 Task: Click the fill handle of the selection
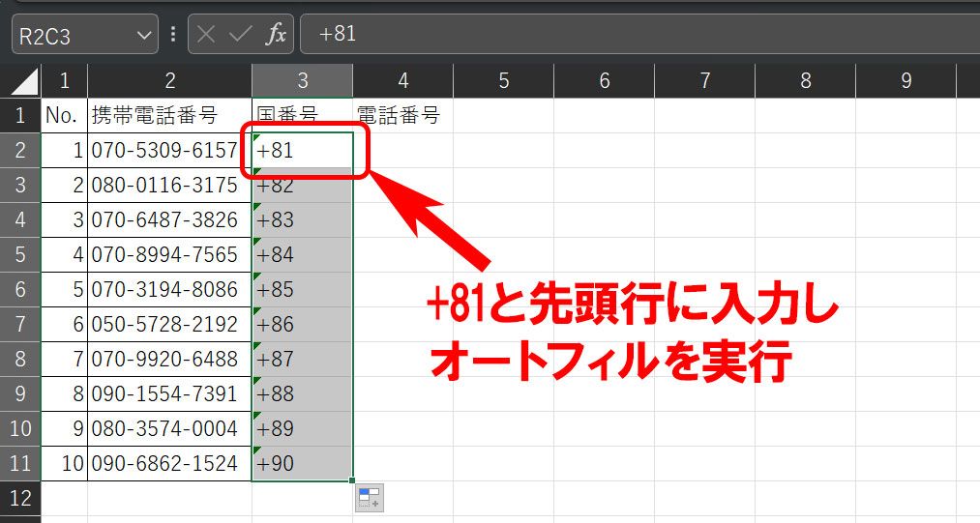[352, 480]
